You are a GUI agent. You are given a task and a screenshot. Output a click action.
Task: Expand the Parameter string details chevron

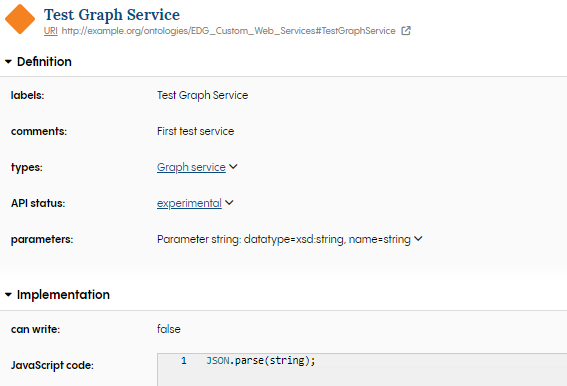click(418, 239)
